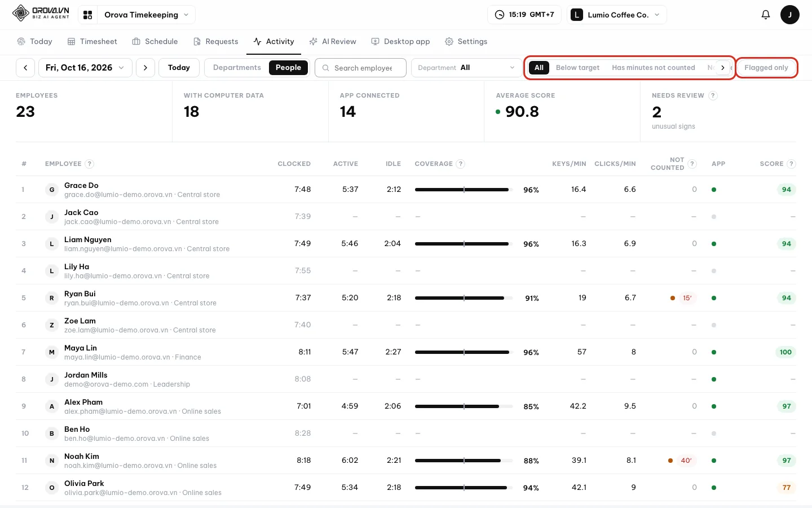Screen dimensions: 812x508
Task: Open the Requests tab
Action: point(215,42)
